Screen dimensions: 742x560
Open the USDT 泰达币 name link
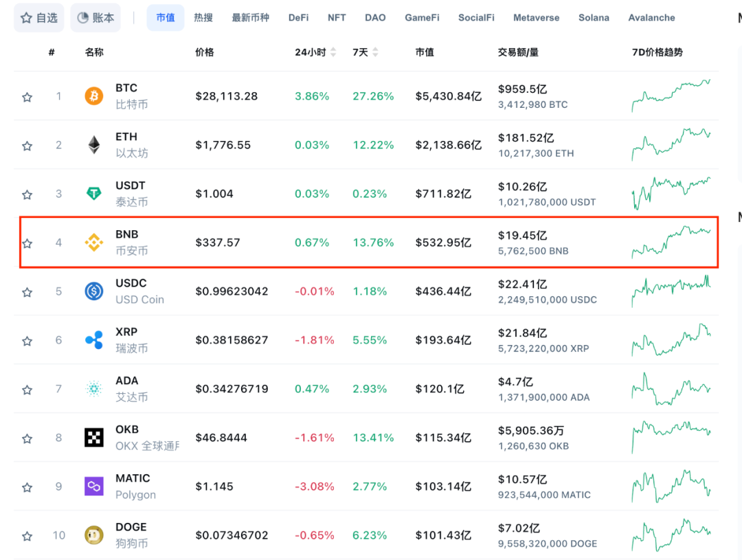pos(131,194)
